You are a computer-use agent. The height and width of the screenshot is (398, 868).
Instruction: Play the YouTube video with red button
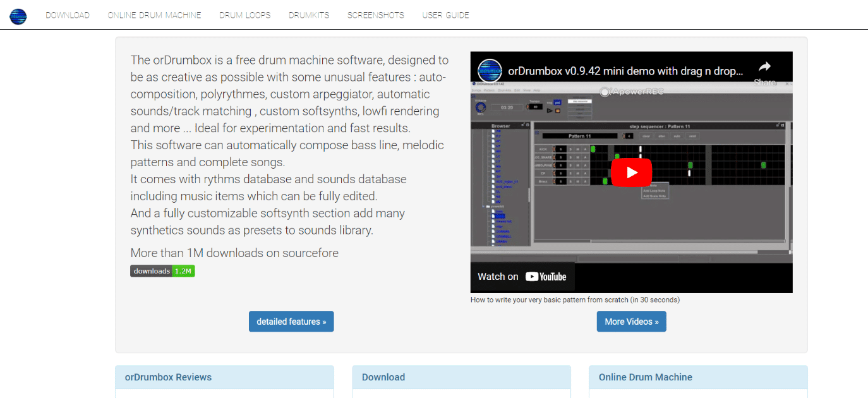click(x=631, y=172)
